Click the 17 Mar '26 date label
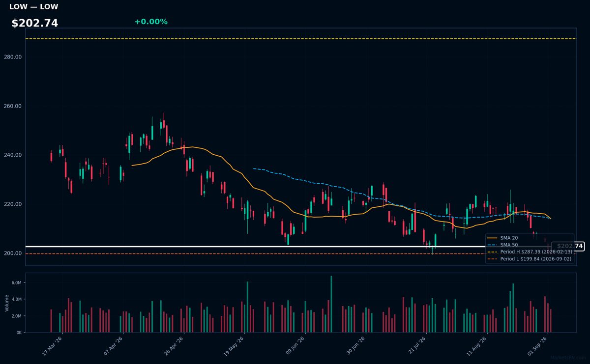590x364 pixels. click(x=52, y=346)
